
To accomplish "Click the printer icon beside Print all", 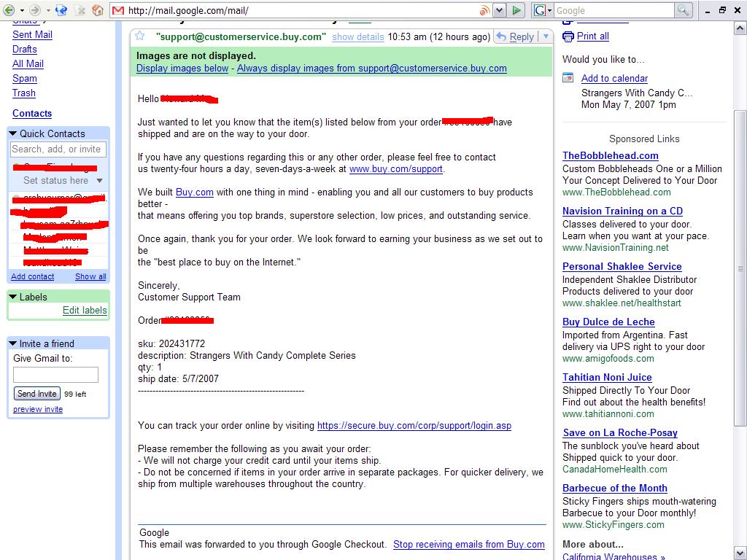I will coord(568,36).
